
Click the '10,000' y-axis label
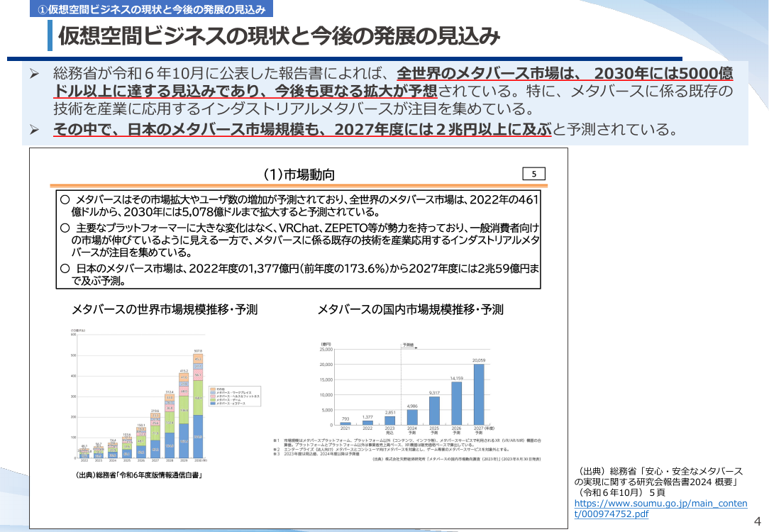326,394
